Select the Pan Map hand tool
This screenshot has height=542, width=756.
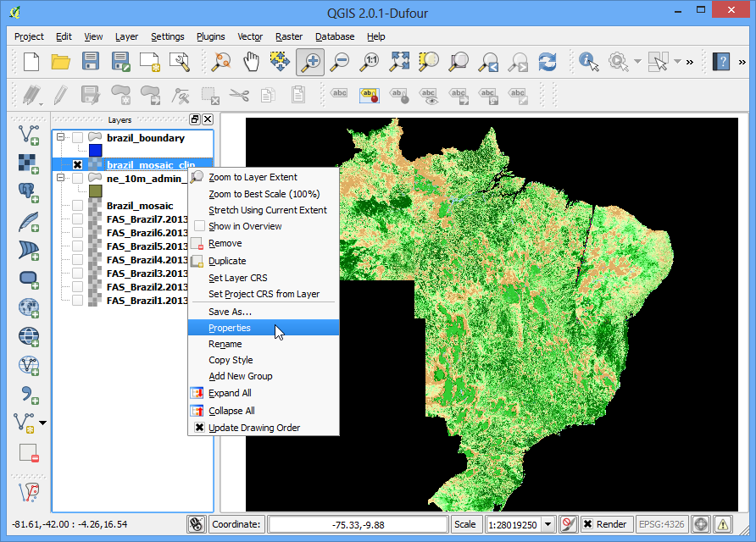coord(251,62)
